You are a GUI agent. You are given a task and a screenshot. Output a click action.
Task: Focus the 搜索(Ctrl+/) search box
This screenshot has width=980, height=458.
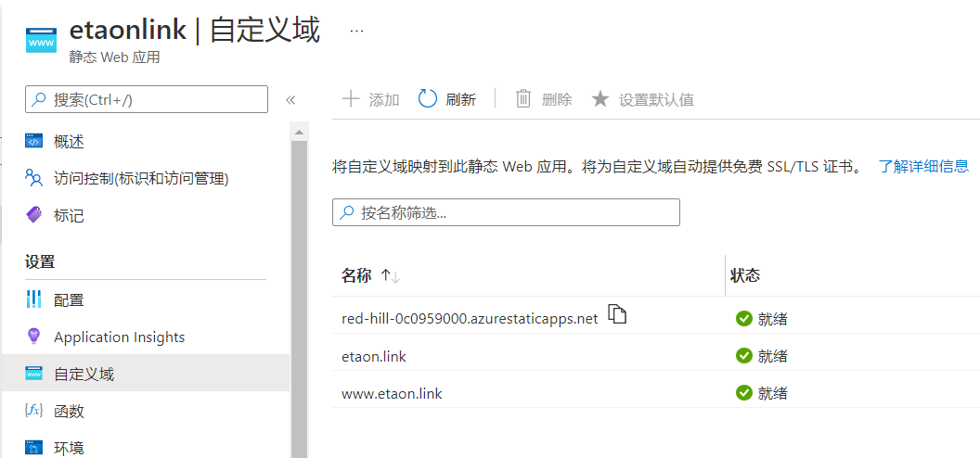pos(147,99)
